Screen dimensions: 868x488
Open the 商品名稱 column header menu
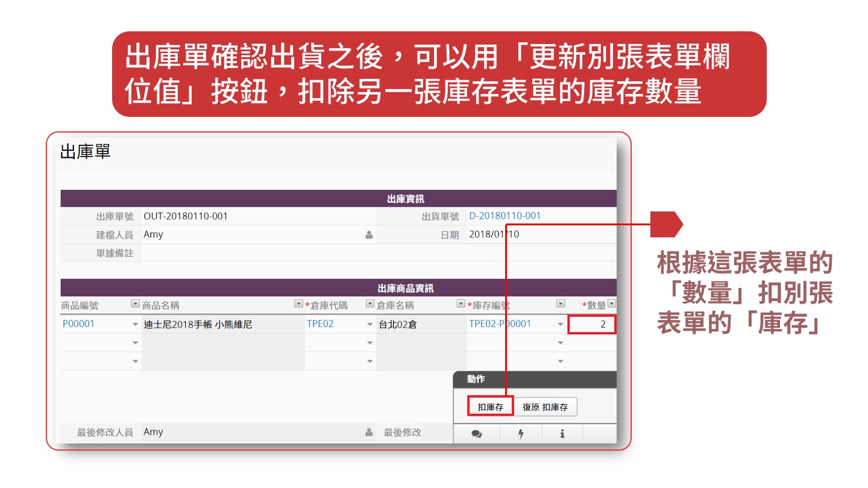[298, 304]
